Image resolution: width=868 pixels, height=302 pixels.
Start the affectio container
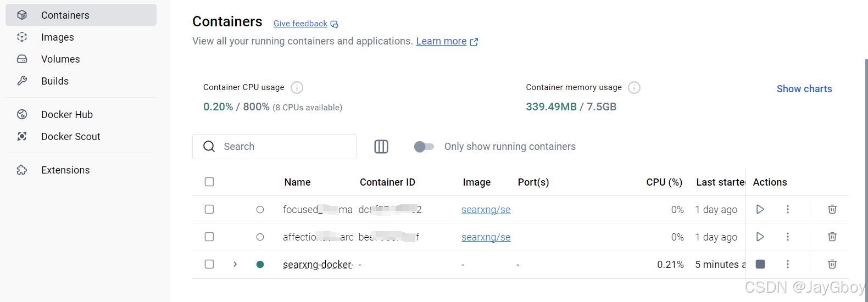[x=760, y=237]
